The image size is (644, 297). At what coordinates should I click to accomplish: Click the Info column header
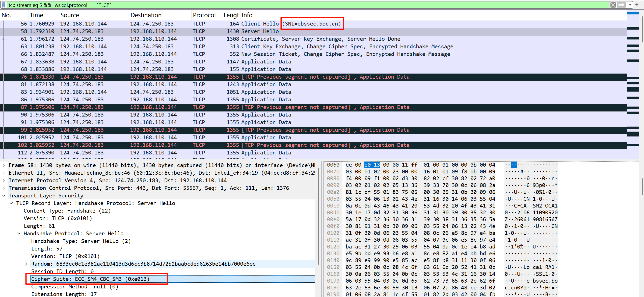pyautogui.click(x=247, y=15)
